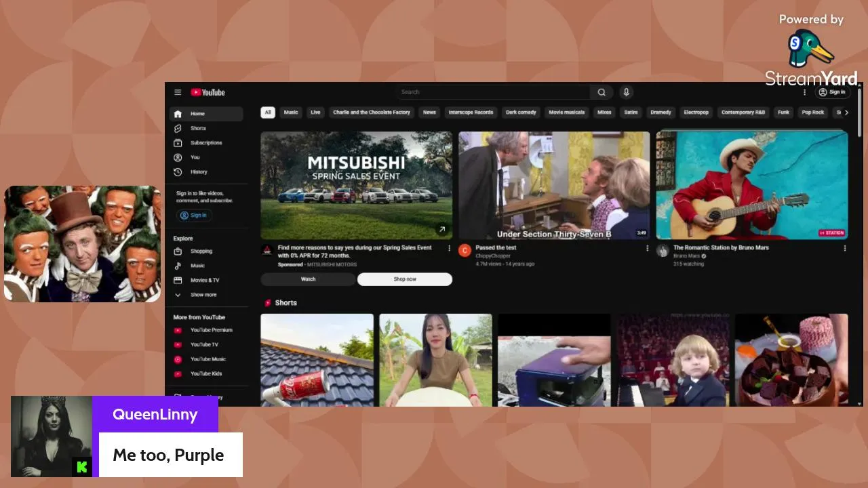Click the YouTube logo
The height and width of the screenshot is (488, 868).
coord(208,92)
